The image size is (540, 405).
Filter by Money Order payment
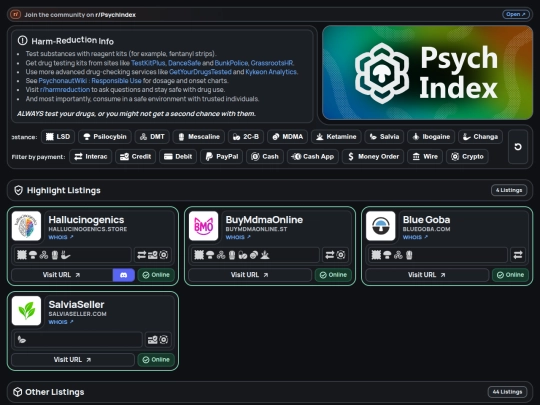pyautogui.click(x=373, y=157)
